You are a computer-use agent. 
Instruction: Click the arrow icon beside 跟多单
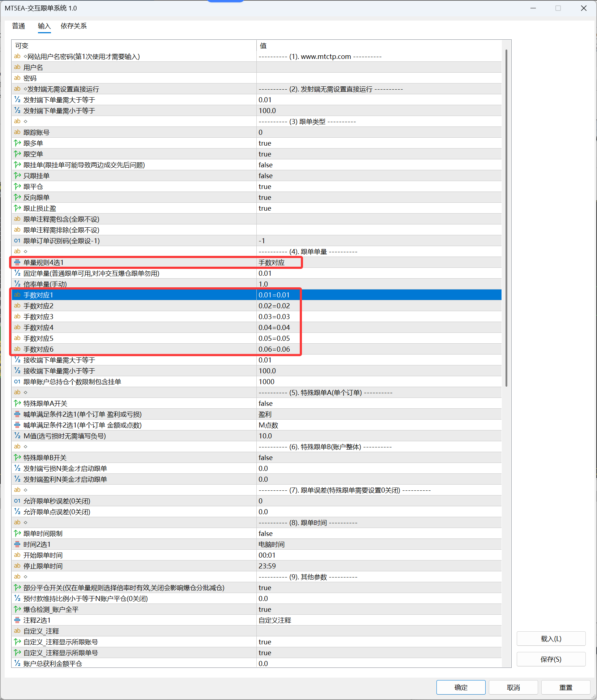coord(17,143)
